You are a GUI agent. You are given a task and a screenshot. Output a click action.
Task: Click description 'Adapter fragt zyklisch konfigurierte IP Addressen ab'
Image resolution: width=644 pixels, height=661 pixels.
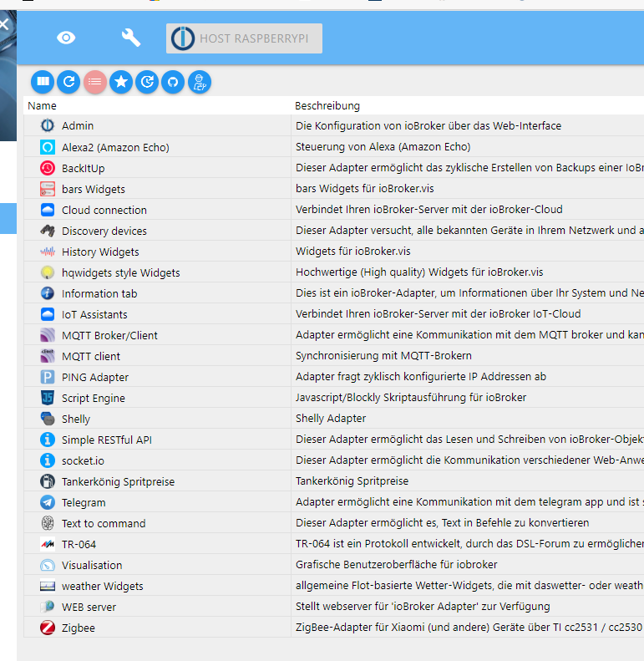pyautogui.click(x=421, y=376)
